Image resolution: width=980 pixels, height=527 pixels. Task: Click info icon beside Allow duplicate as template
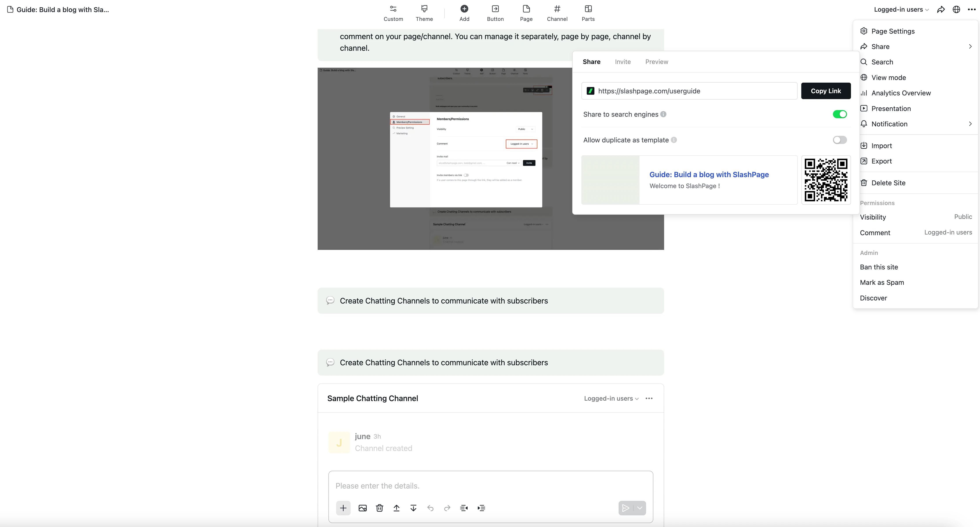(x=674, y=140)
